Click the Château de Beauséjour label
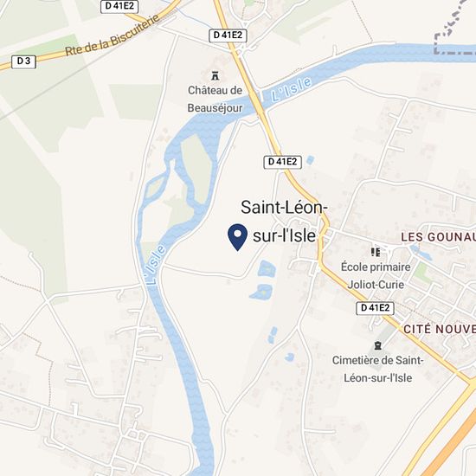The height and width of the screenshot is (476, 476). click(215, 99)
